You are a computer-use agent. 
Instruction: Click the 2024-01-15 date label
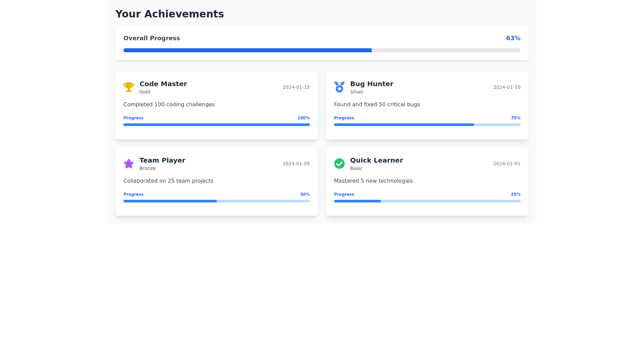pos(296,87)
